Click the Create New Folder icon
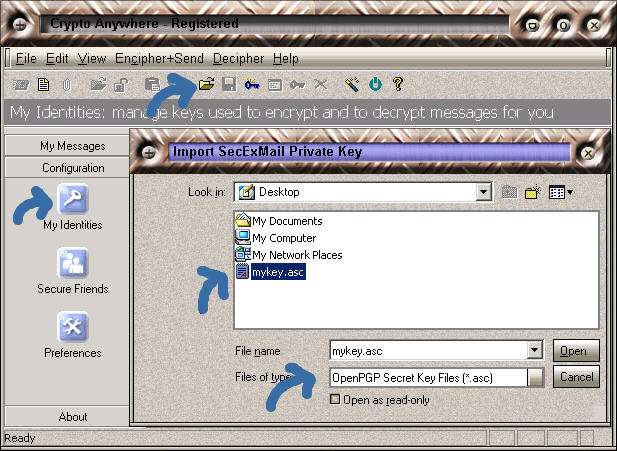The image size is (617, 451). 532,192
